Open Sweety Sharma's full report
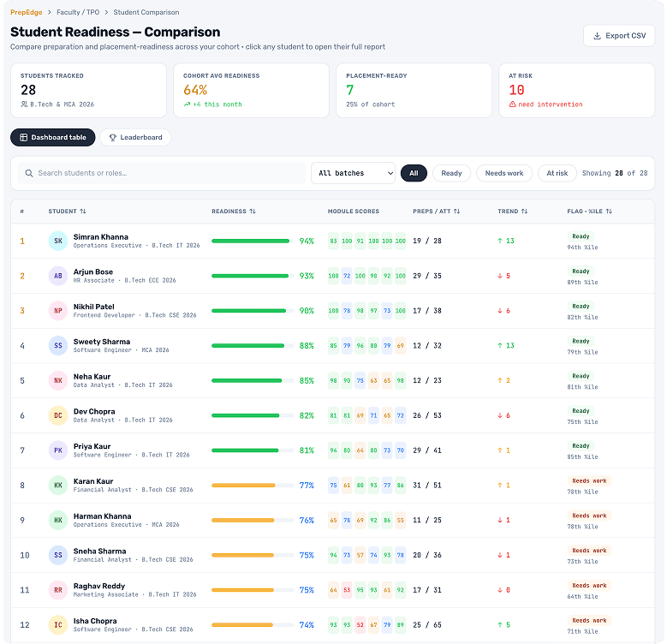This screenshot has height=644, width=667. pyautogui.click(x=333, y=345)
